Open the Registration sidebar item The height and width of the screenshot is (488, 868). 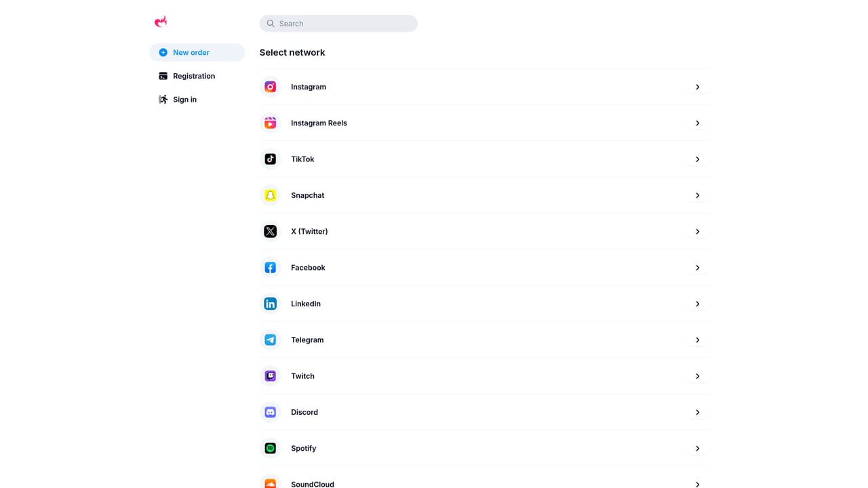197,76
